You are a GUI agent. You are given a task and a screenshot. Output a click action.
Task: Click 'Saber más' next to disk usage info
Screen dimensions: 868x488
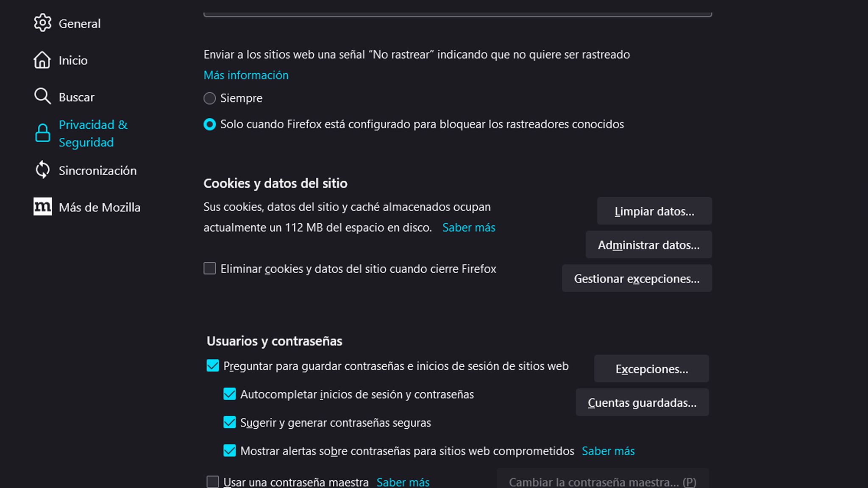(468, 227)
